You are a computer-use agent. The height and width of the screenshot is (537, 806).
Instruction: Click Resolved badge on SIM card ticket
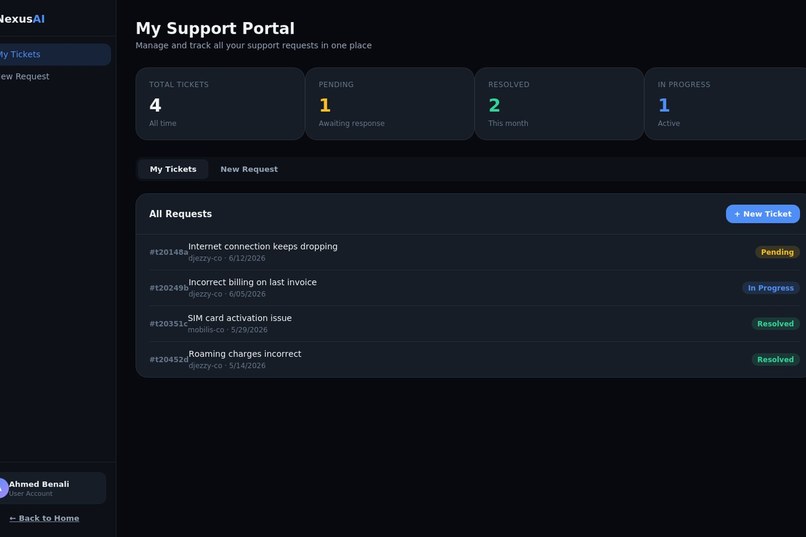[775, 324]
